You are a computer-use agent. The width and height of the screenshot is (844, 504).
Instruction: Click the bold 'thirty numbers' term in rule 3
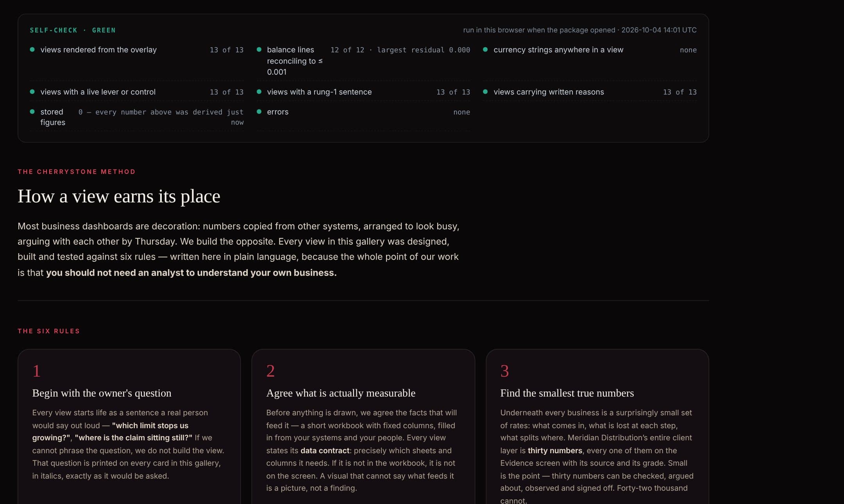coord(555,450)
